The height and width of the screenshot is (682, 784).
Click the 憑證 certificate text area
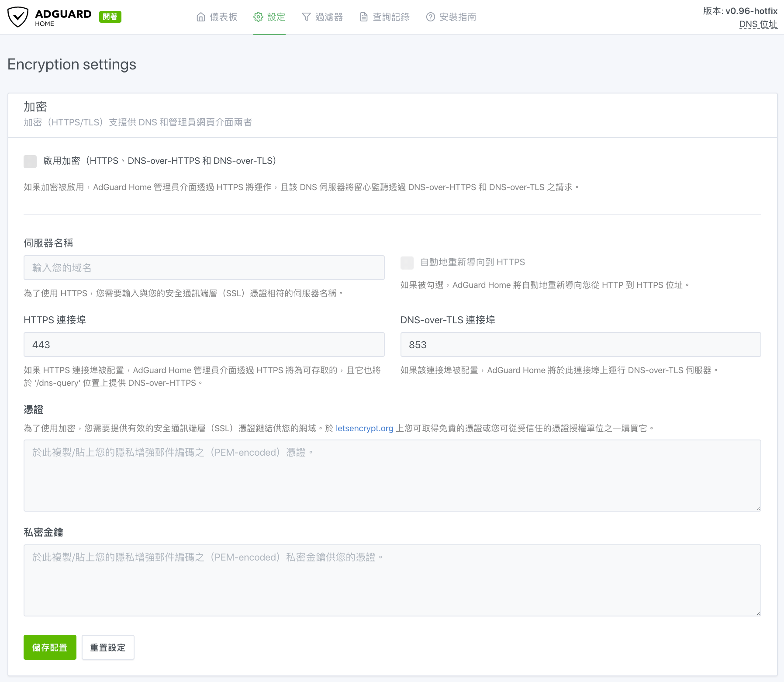392,476
